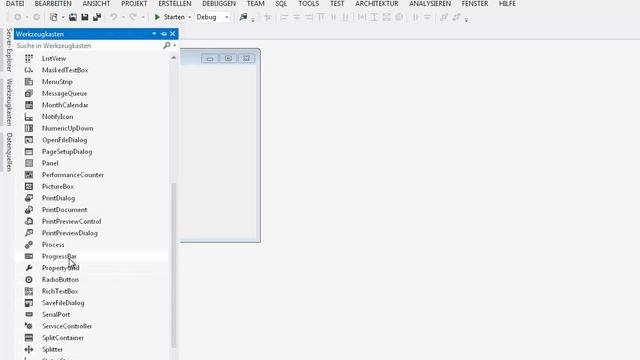Select the PrintDocument icon
Screen dimensions: 640x360
click(29, 210)
